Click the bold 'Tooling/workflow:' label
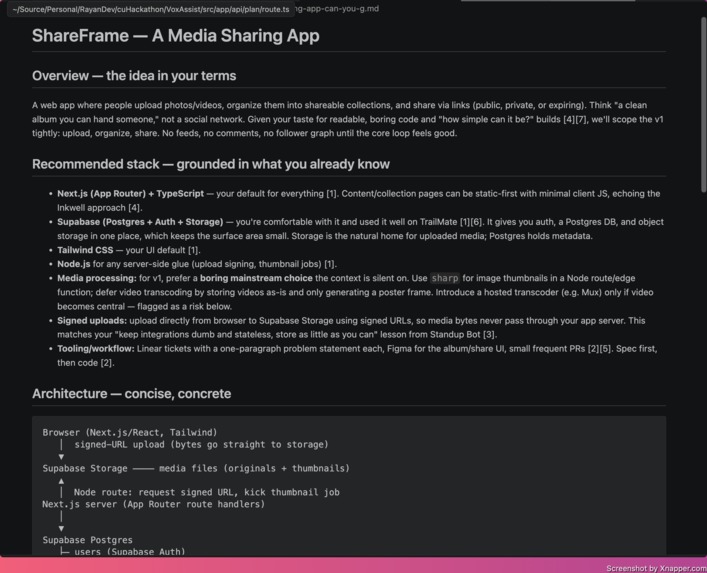 pos(96,349)
